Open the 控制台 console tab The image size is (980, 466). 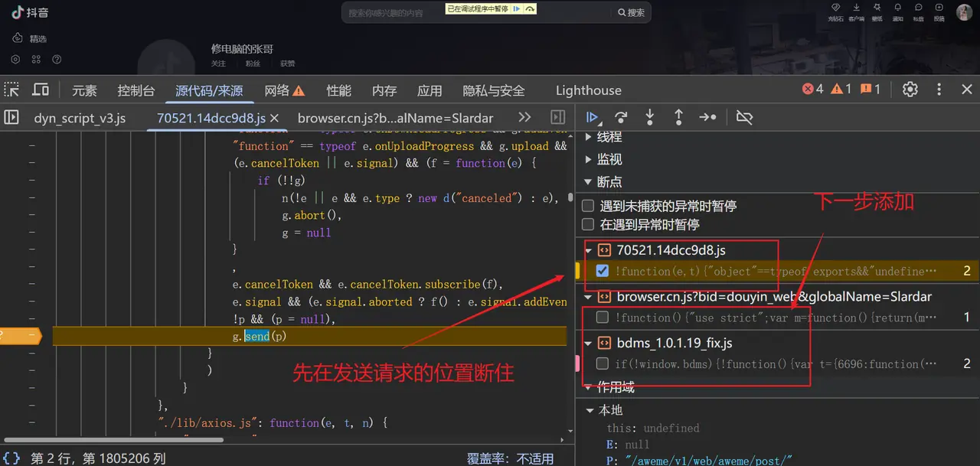click(x=136, y=90)
